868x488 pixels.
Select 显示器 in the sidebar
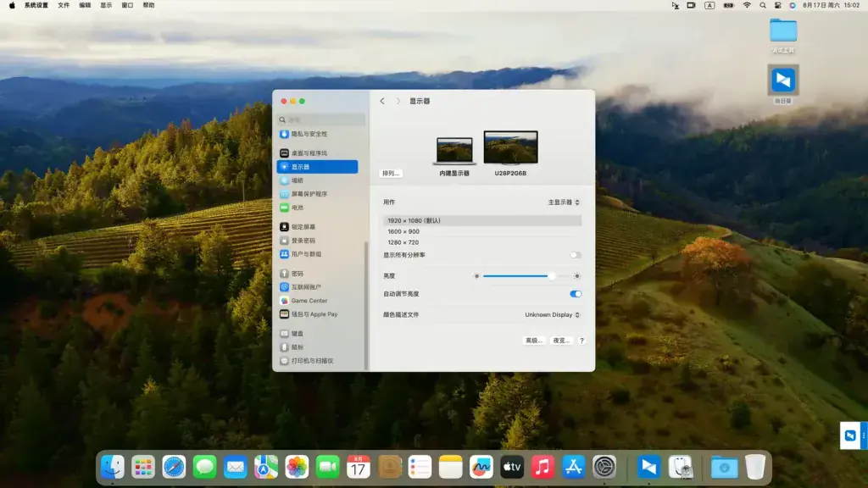317,167
